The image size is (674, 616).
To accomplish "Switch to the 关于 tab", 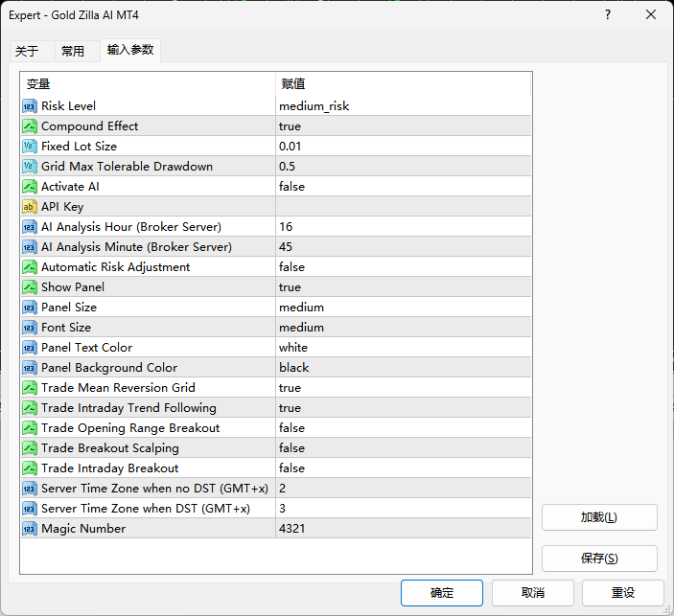I will 27,52.
